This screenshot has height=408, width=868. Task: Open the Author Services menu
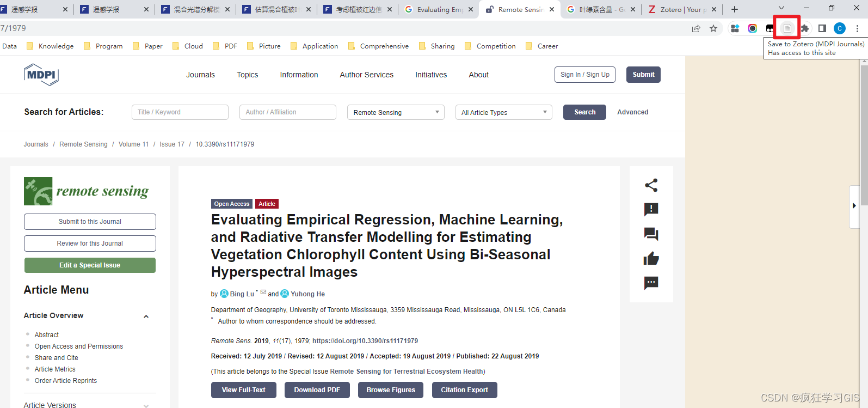[366, 75]
